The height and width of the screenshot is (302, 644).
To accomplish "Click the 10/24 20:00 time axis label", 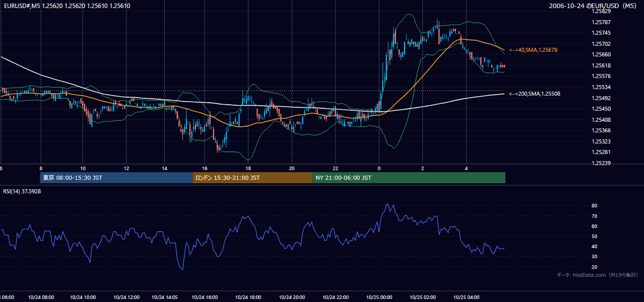I will click(292, 297).
